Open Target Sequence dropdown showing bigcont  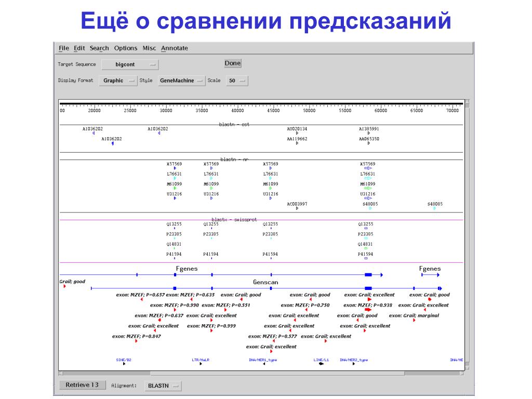point(130,64)
